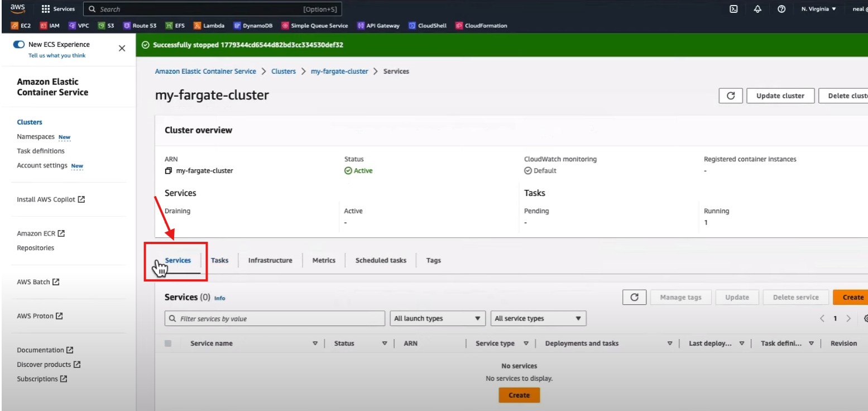Open the Lambda shortcut in favorites bar
The height and width of the screenshot is (411, 868).
209,26
